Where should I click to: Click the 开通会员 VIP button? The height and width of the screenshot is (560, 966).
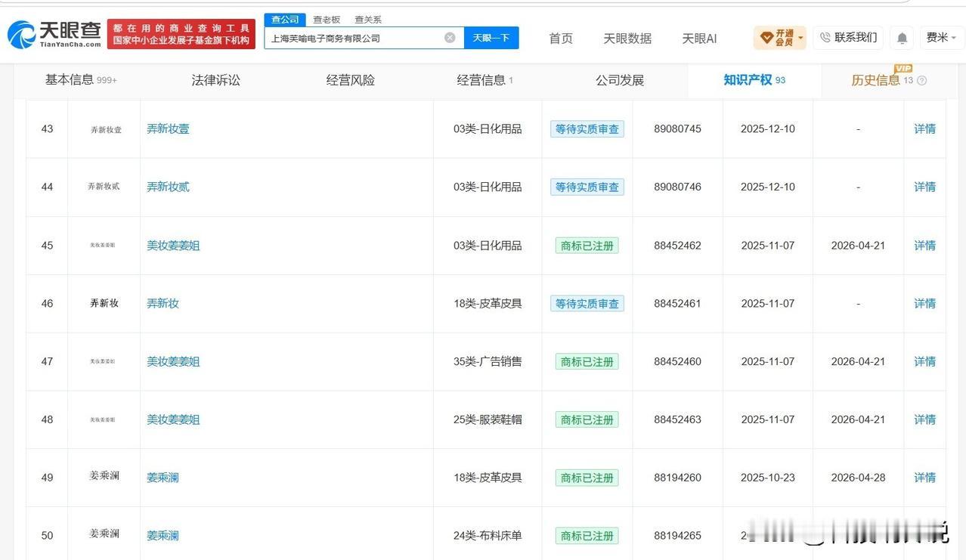pos(780,38)
